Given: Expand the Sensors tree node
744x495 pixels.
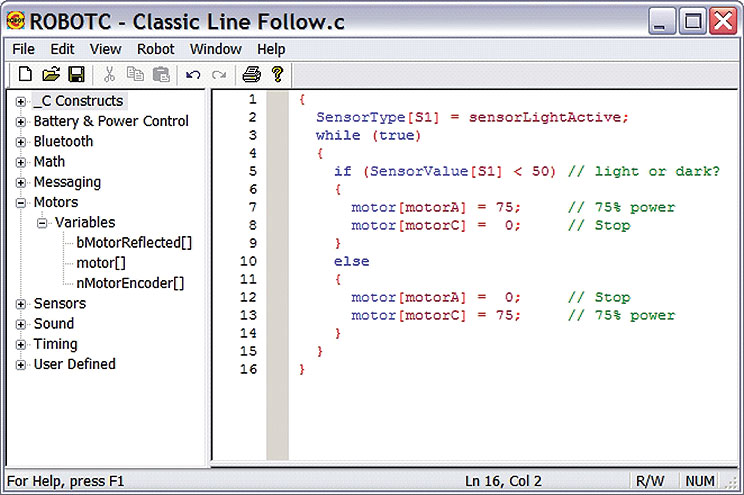Looking at the screenshot, I should (x=20, y=304).
